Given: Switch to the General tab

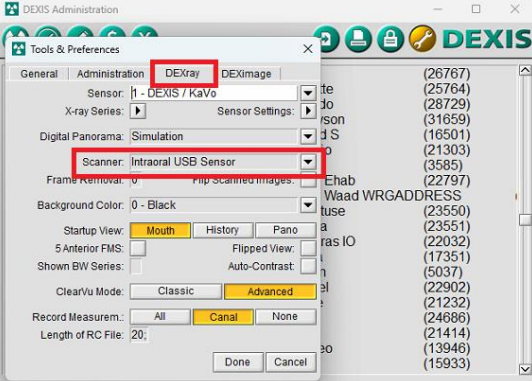Looking at the screenshot, I should point(39,74).
